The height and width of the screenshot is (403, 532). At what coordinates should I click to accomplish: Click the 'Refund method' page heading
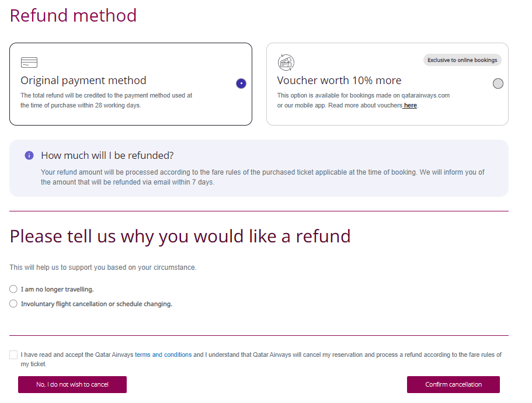73,15
